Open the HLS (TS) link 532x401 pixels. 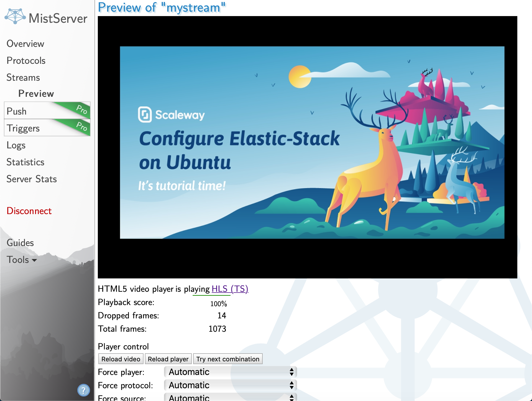230,289
